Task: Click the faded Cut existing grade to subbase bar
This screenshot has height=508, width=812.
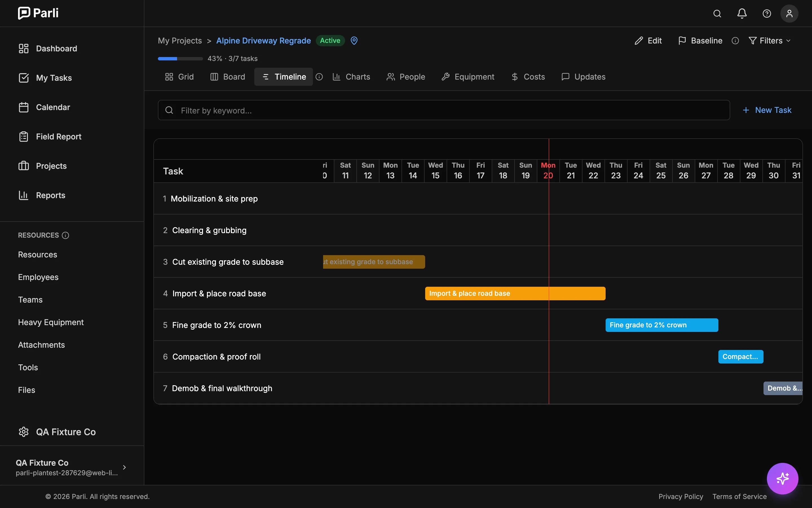Action: click(374, 262)
